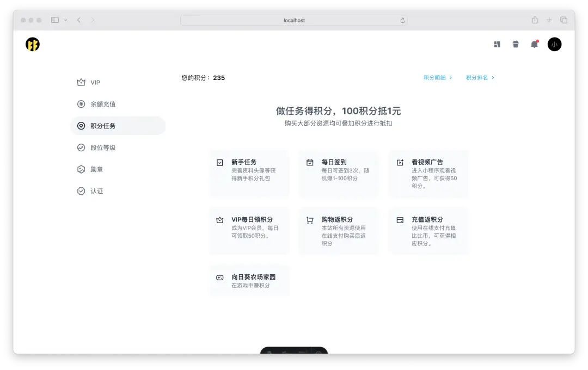Open the notification bell with red badge
This screenshot has height=370, width=588.
(534, 44)
